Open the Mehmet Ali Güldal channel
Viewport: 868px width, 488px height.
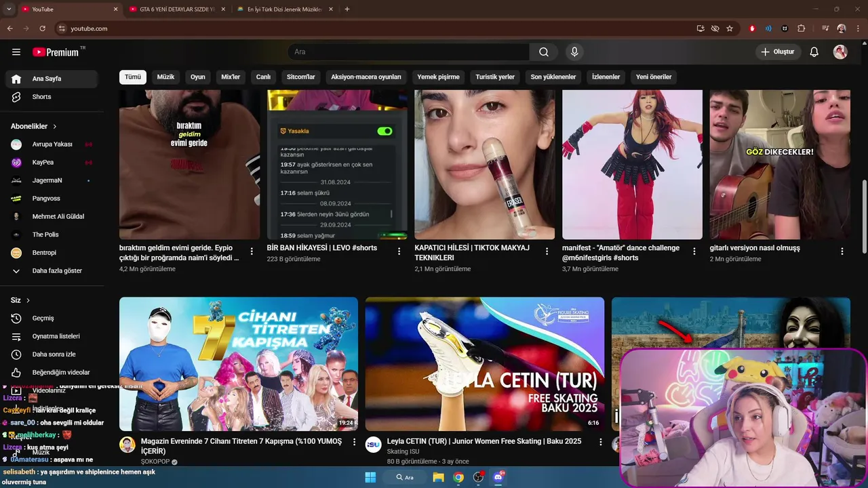pos(52,217)
